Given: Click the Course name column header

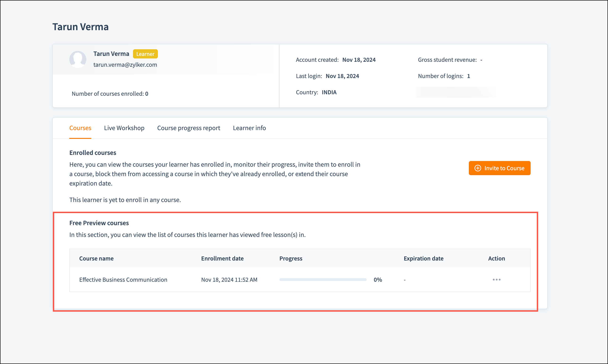Looking at the screenshot, I should click(96, 259).
